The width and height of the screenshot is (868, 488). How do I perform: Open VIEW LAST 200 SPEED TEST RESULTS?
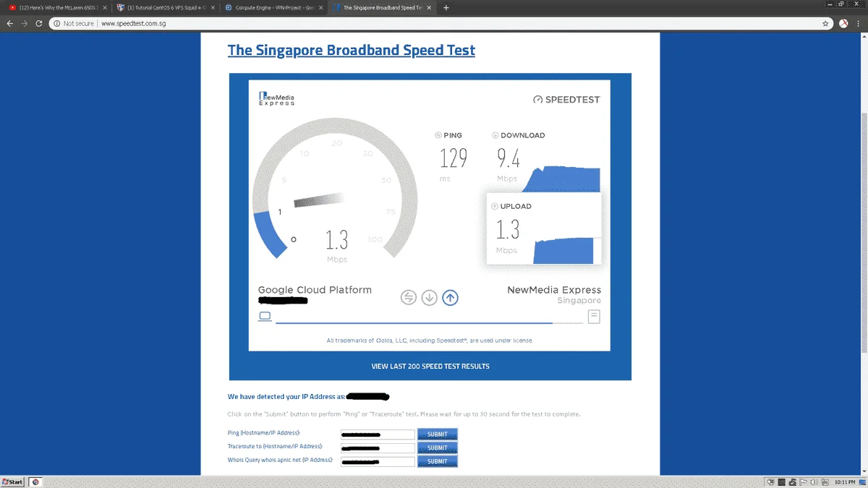pyautogui.click(x=430, y=367)
